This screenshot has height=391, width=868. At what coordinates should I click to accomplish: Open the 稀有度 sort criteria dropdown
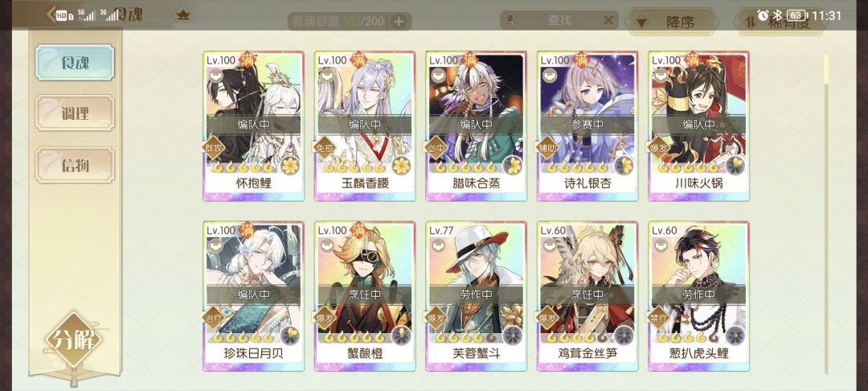tap(780, 23)
